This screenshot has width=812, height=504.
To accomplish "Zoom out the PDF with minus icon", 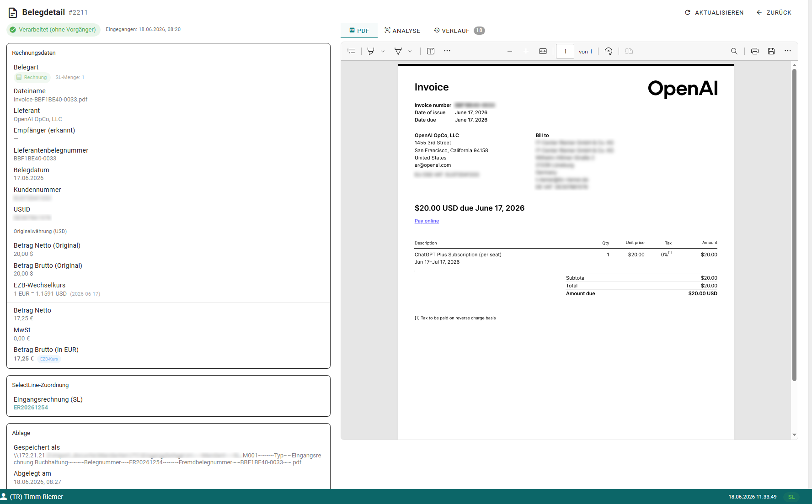I will click(510, 51).
